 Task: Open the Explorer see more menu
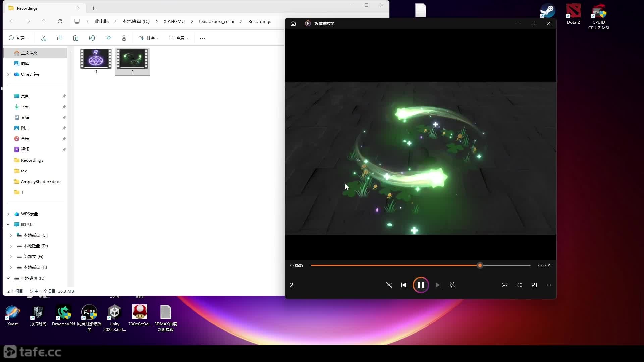pos(203,38)
